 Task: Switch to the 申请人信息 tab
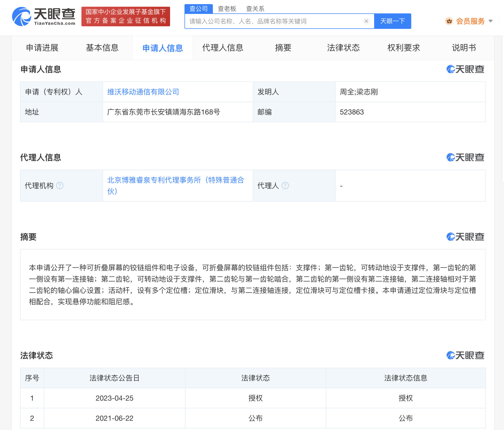163,48
